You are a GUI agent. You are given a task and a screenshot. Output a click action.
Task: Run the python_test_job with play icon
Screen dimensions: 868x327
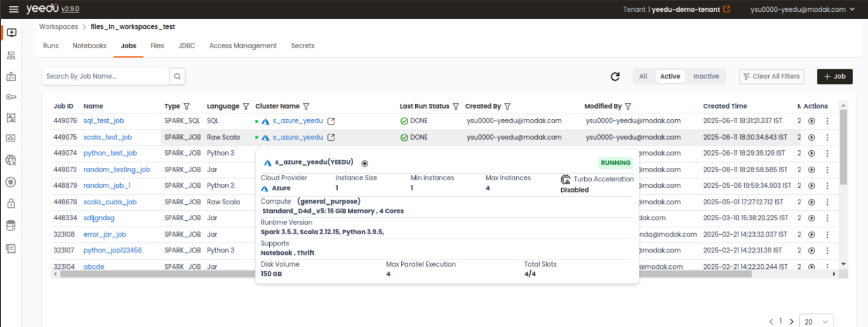[x=812, y=153]
